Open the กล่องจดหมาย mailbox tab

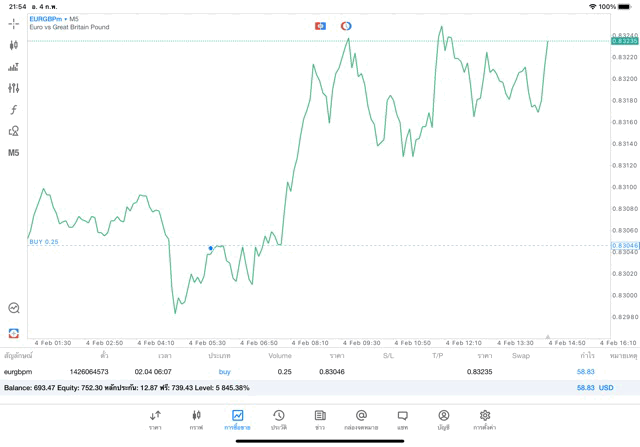pyautogui.click(x=361, y=419)
